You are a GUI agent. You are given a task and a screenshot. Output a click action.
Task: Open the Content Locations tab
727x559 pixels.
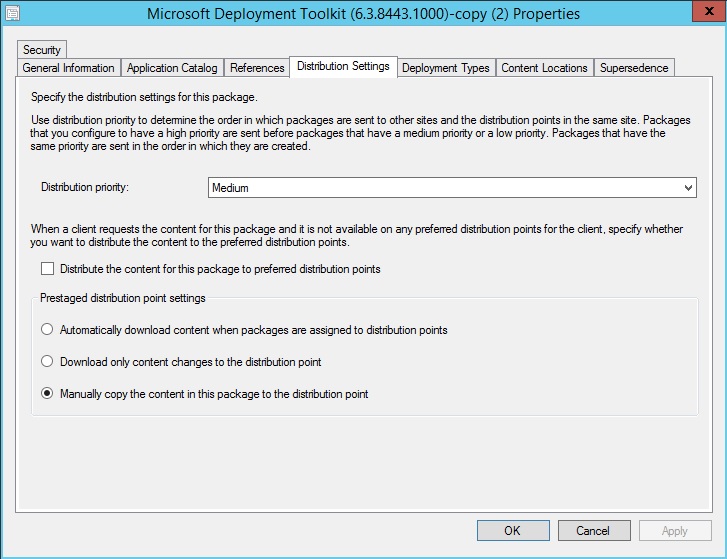point(544,68)
